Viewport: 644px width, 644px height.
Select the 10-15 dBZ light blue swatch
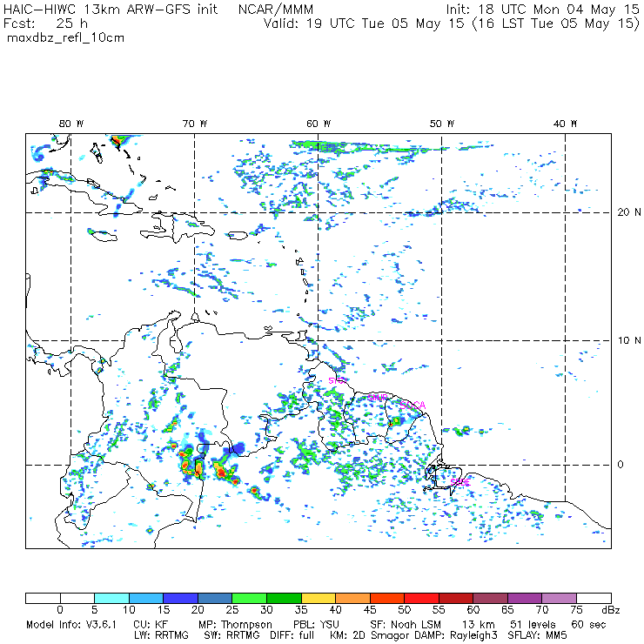click(x=146, y=598)
